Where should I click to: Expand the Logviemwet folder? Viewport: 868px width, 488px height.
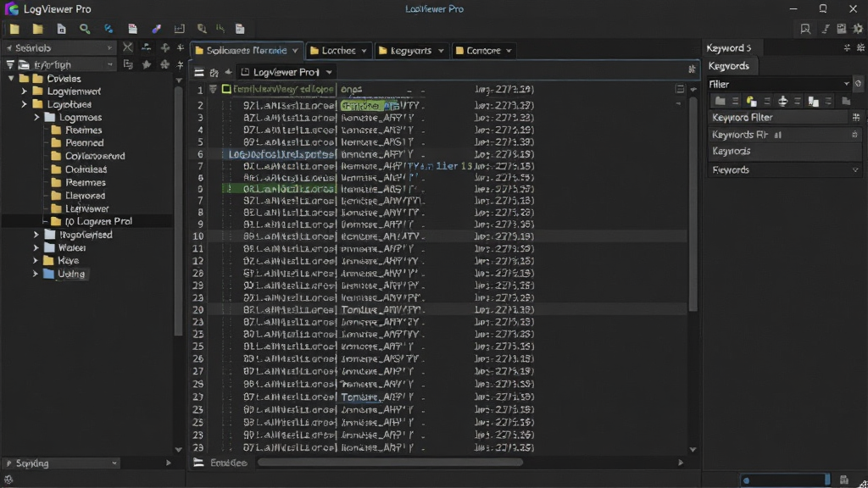point(24,91)
